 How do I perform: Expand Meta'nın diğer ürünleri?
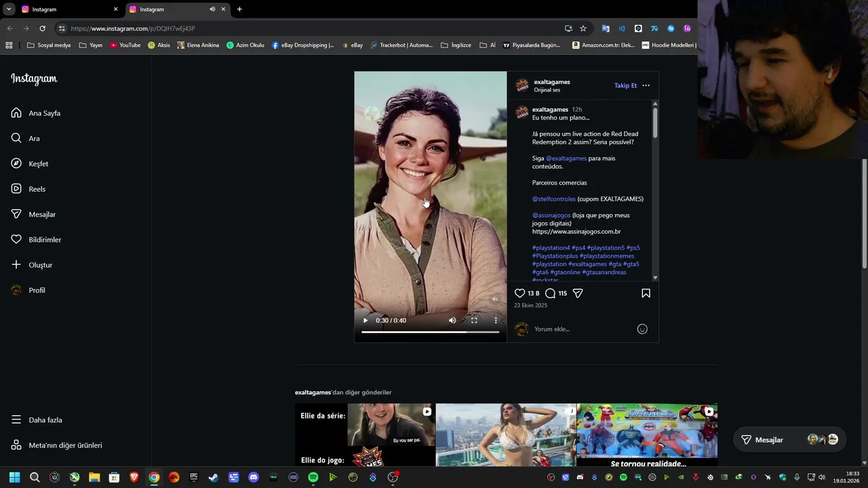(x=56, y=445)
